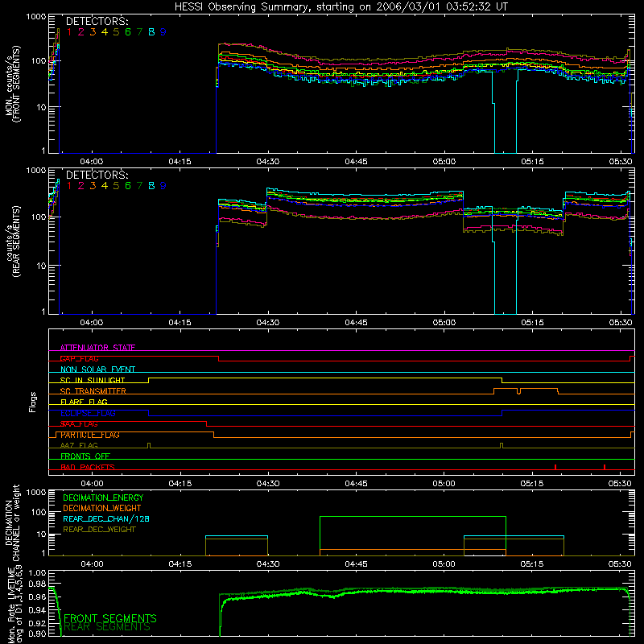The image size is (644, 644).
Task: Select the NON_SOLAR_EVENT flag label
Action: pyautogui.click(x=97, y=369)
